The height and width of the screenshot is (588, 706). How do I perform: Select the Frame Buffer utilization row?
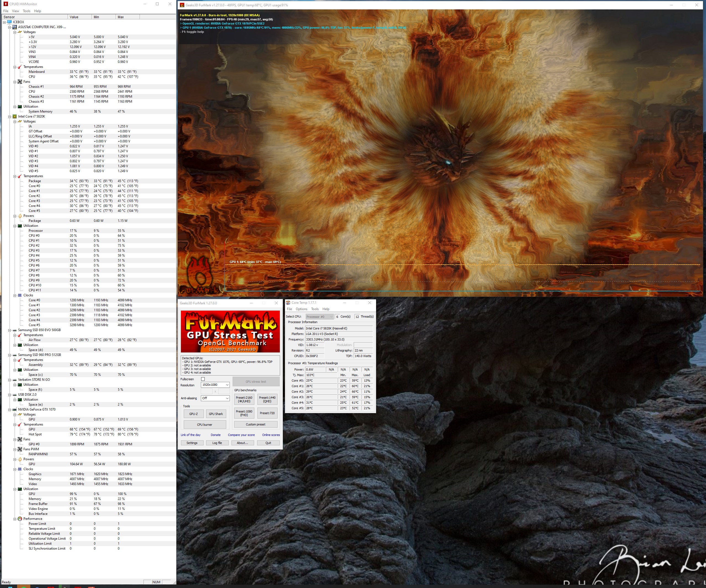tap(89, 504)
